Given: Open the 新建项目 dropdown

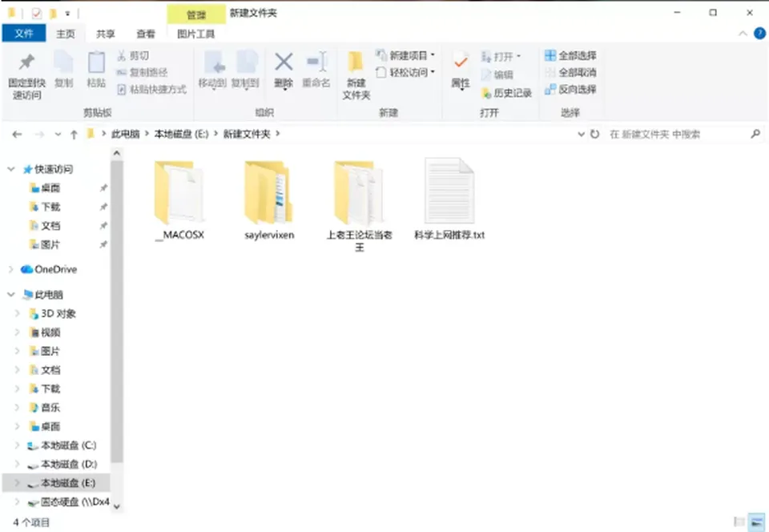Looking at the screenshot, I should [x=405, y=55].
